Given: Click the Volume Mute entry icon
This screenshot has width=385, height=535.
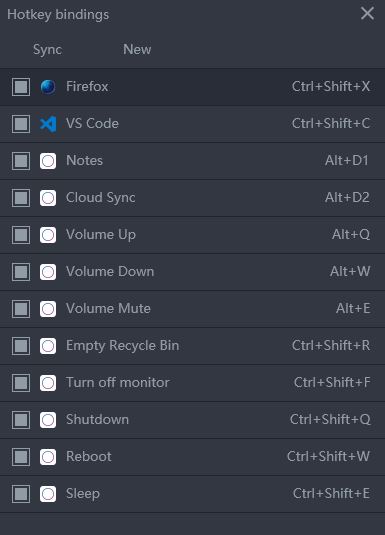Looking at the screenshot, I should (x=48, y=309).
